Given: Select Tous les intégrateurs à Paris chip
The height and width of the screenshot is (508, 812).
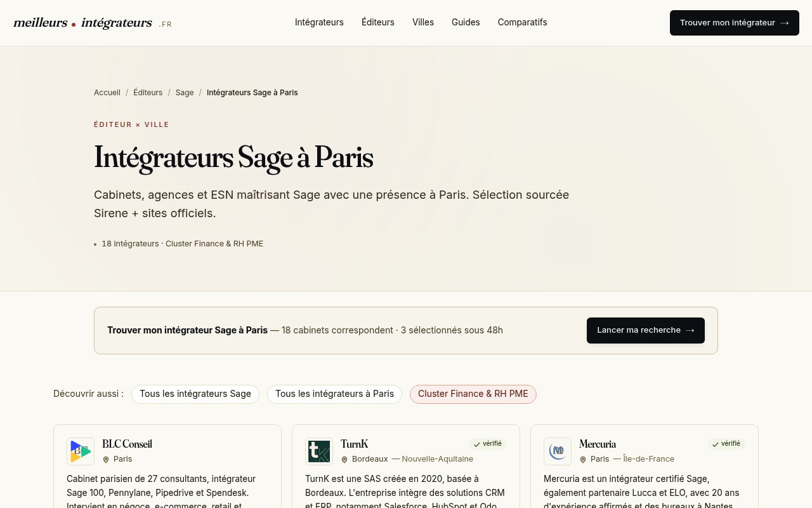Looking at the screenshot, I should (334, 394).
